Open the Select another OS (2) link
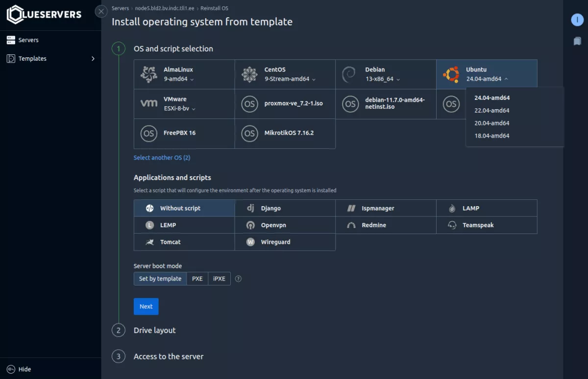Screen dimensions: 588x379 point(162,158)
